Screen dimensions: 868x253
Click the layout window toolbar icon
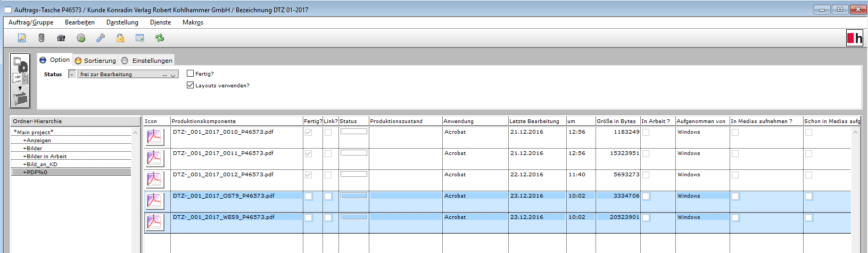coord(140,38)
